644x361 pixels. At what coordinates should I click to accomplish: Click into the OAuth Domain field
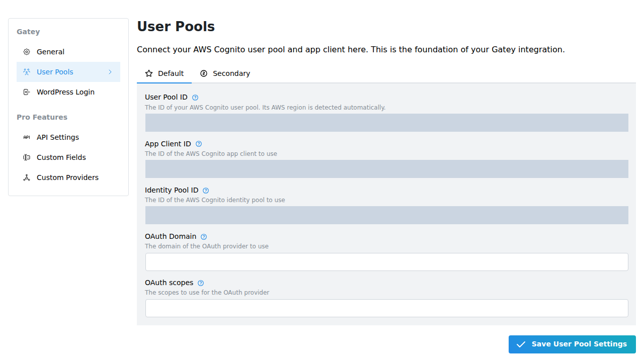pos(386,262)
